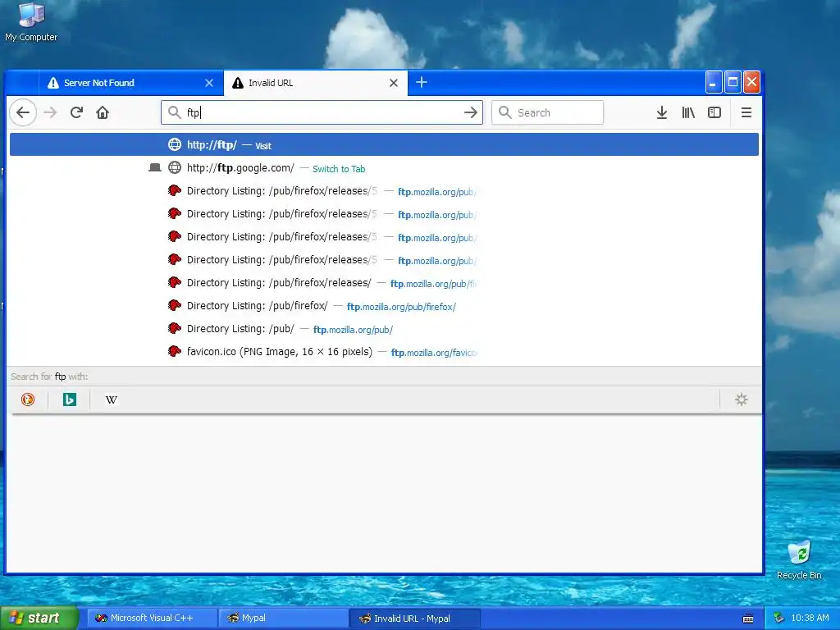Select Invalid URL - Mypal taskbar button
The image size is (840, 630).
click(x=414, y=619)
